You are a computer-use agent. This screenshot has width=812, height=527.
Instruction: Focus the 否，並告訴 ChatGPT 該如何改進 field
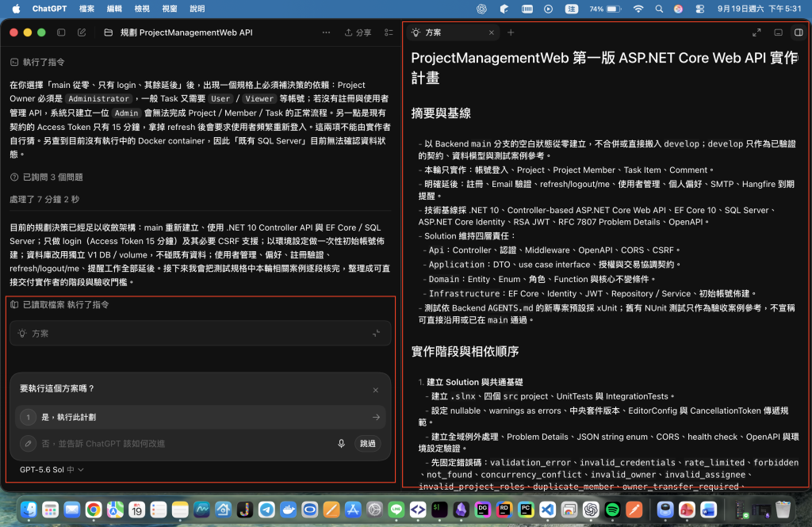coord(184,444)
